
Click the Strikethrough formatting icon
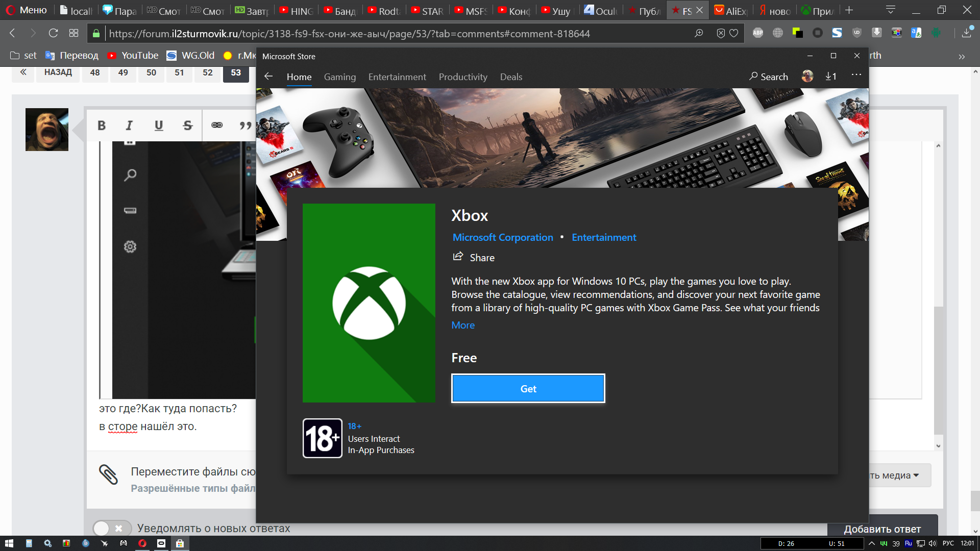click(x=187, y=126)
